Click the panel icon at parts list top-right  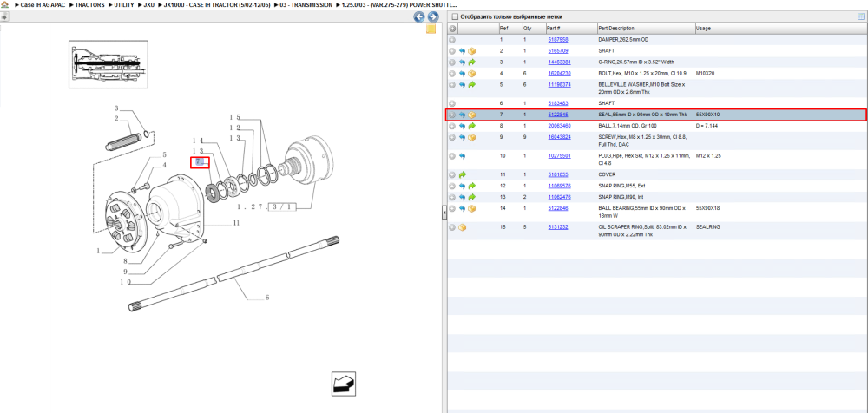pyautogui.click(x=861, y=16)
